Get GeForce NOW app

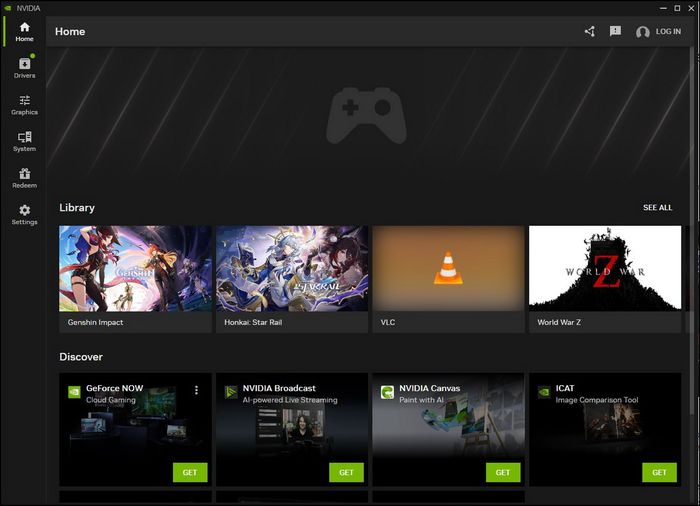(190, 473)
